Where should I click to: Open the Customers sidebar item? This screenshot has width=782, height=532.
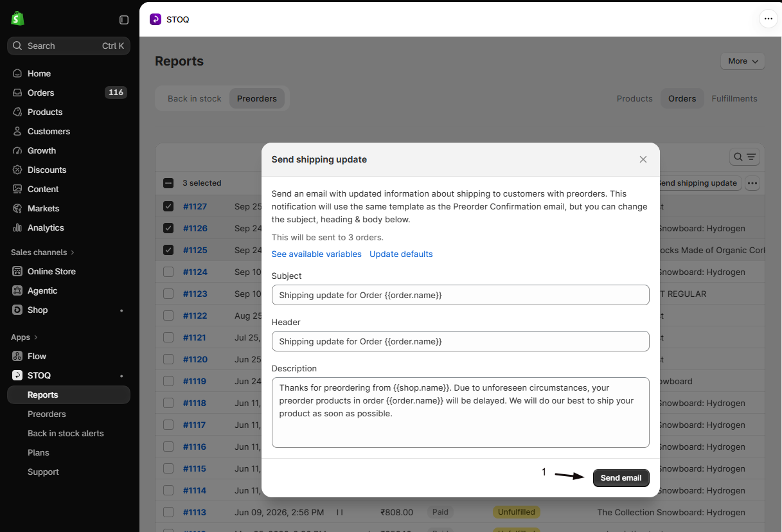(x=69, y=131)
